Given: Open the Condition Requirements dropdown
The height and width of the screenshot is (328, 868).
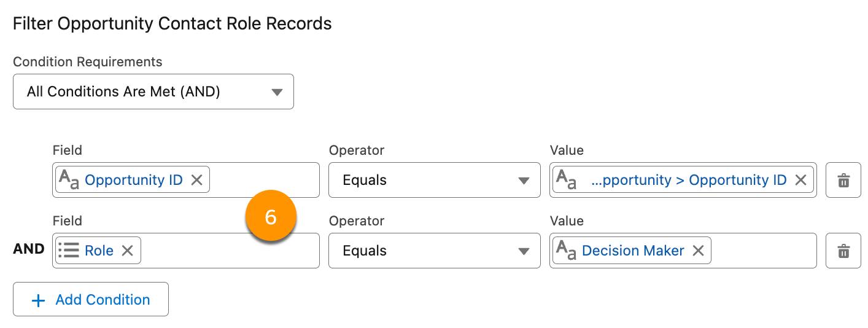Looking at the screenshot, I should (x=153, y=92).
